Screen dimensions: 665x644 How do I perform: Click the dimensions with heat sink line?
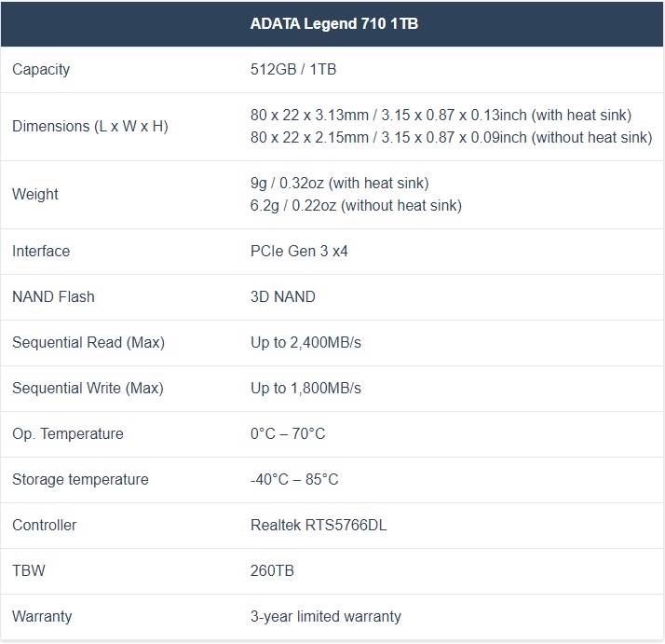(441, 115)
